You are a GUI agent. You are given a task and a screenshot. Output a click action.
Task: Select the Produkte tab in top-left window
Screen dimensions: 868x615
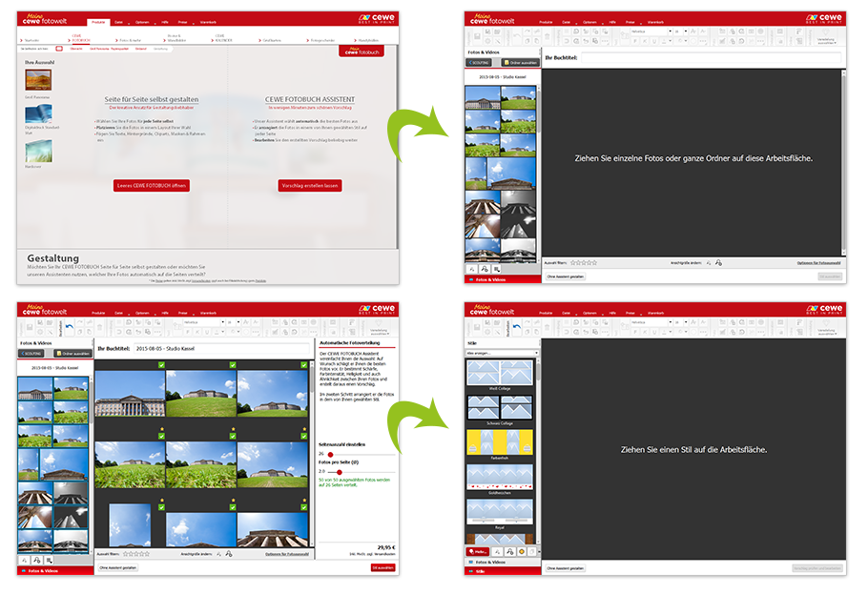[x=98, y=22]
